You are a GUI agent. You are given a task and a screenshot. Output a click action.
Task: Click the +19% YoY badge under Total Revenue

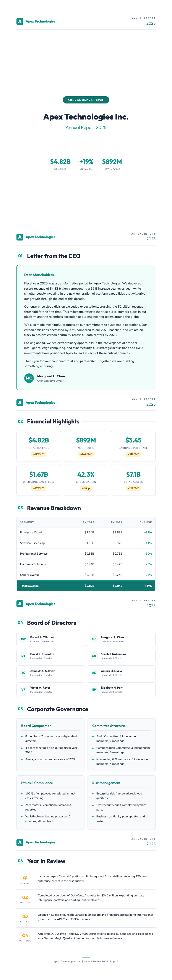pos(38,454)
